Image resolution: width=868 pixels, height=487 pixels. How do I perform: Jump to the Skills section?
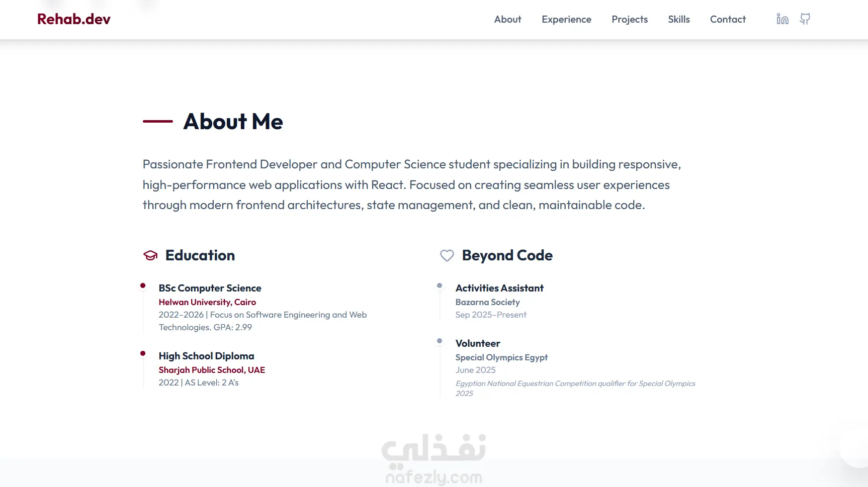(x=679, y=19)
